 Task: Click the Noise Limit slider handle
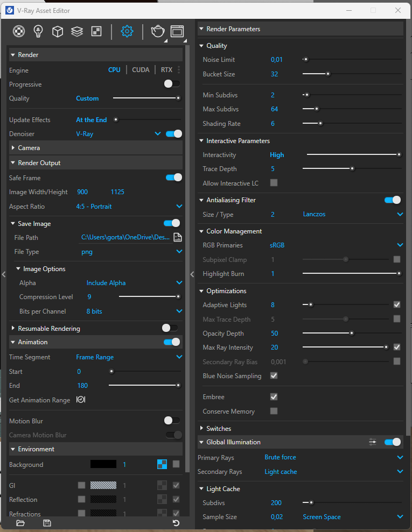click(x=306, y=59)
